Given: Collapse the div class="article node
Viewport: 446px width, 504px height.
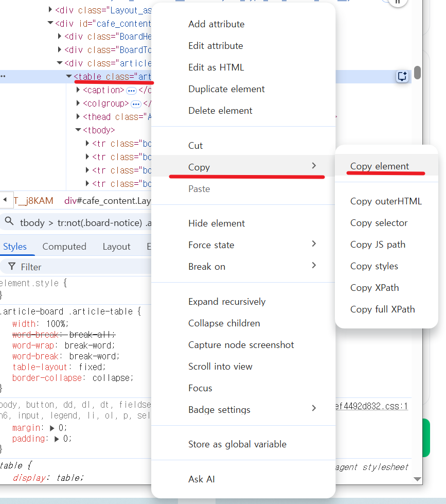Looking at the screenshot, I should click(x=59, y=63).
